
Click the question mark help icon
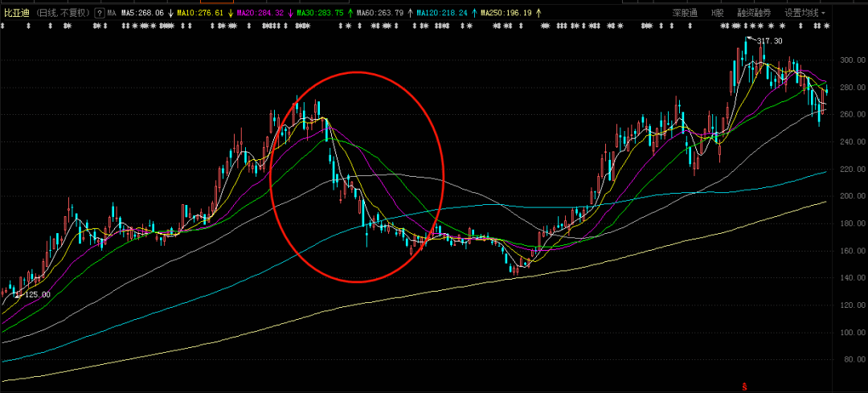tap(99, 13)
